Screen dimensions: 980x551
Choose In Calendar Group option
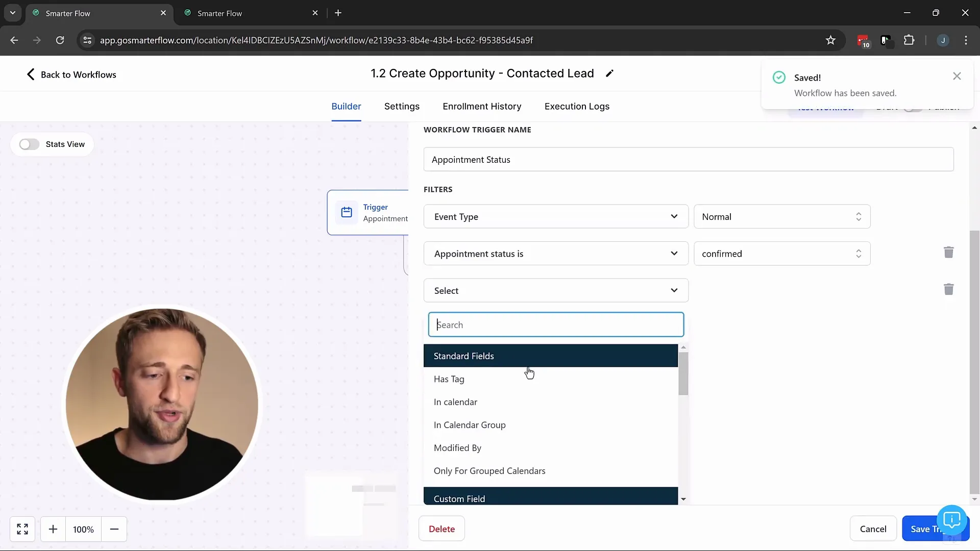click(x=551, y=425)
